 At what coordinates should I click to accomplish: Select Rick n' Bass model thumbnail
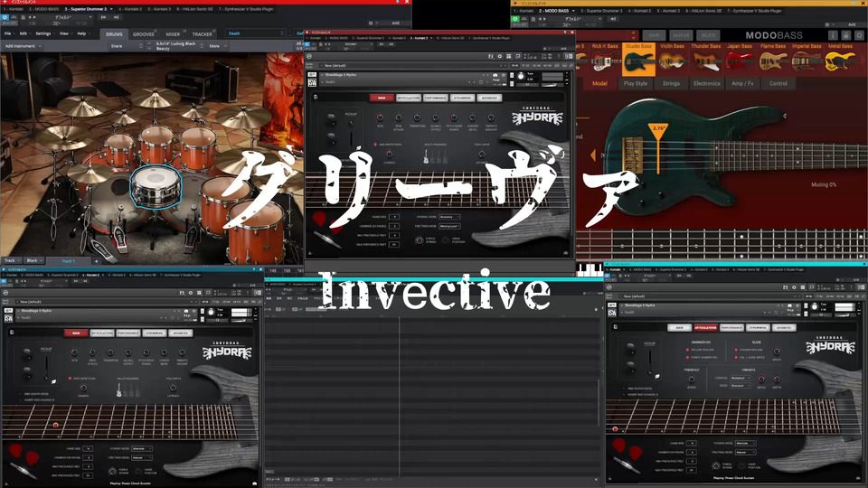[605, 59]
